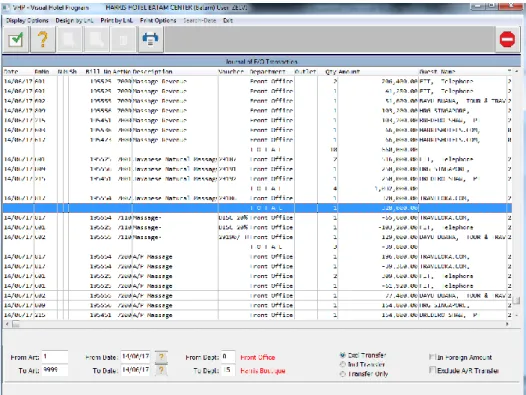
Task: Click the printer icon in toolbar
Action: [151, 40]
